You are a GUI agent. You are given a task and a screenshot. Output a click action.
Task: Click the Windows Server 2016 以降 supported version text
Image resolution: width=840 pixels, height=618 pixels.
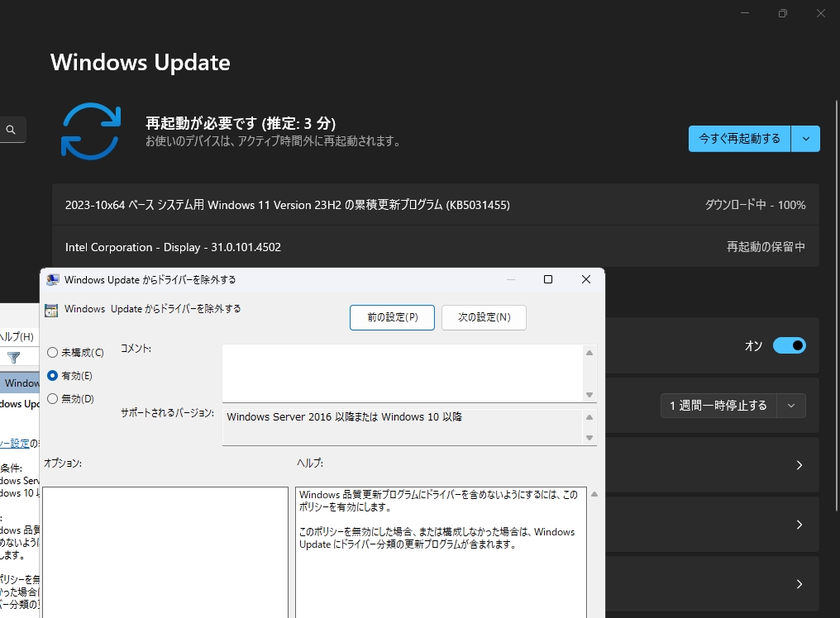[x=344, y=416]
